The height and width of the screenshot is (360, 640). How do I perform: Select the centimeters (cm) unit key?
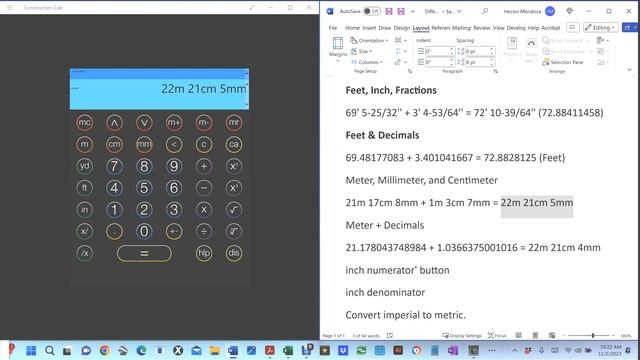pos(114,144)
